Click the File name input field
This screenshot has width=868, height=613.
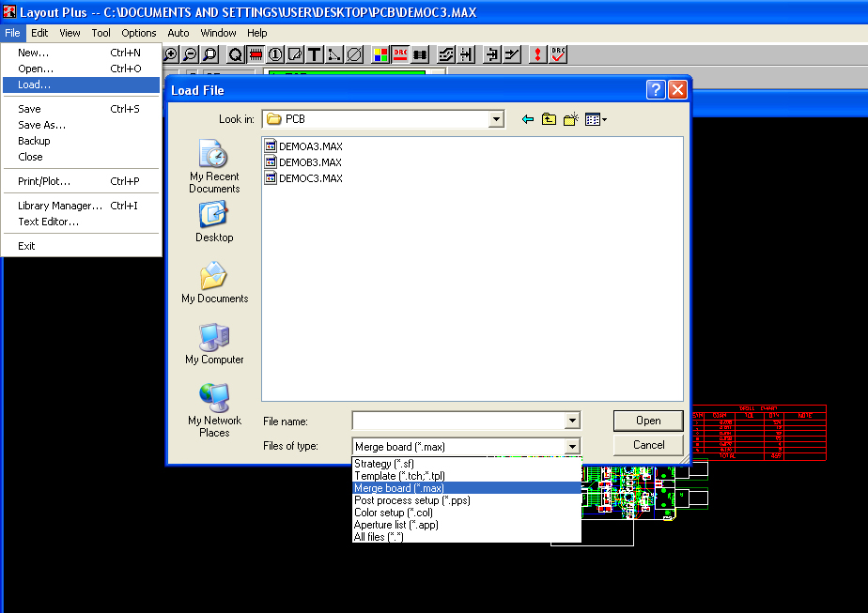(x=458, y=421)
